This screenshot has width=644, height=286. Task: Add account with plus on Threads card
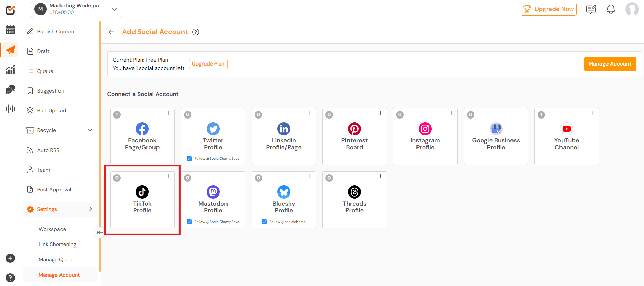coord(380,176)
